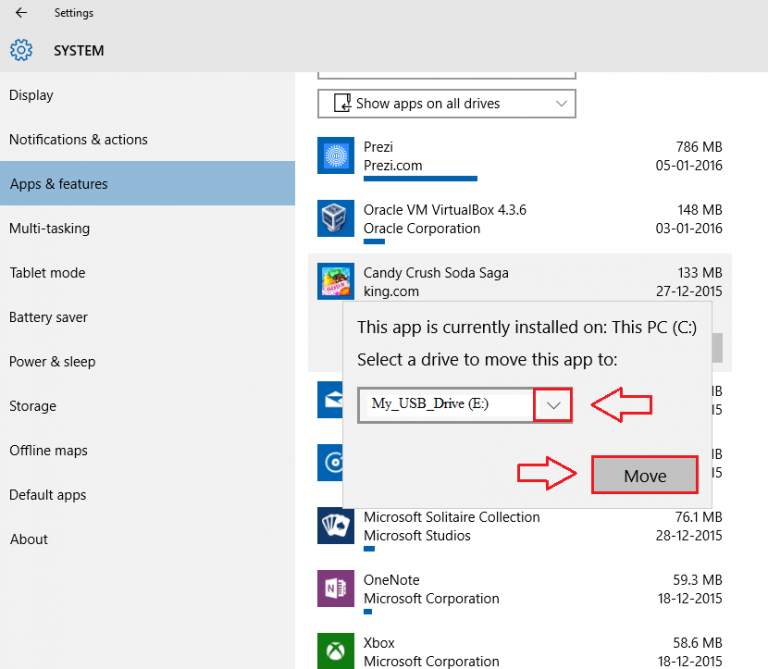768x669 pixels.
Task: Open Power & sleep settings
Action: point(52,362)
